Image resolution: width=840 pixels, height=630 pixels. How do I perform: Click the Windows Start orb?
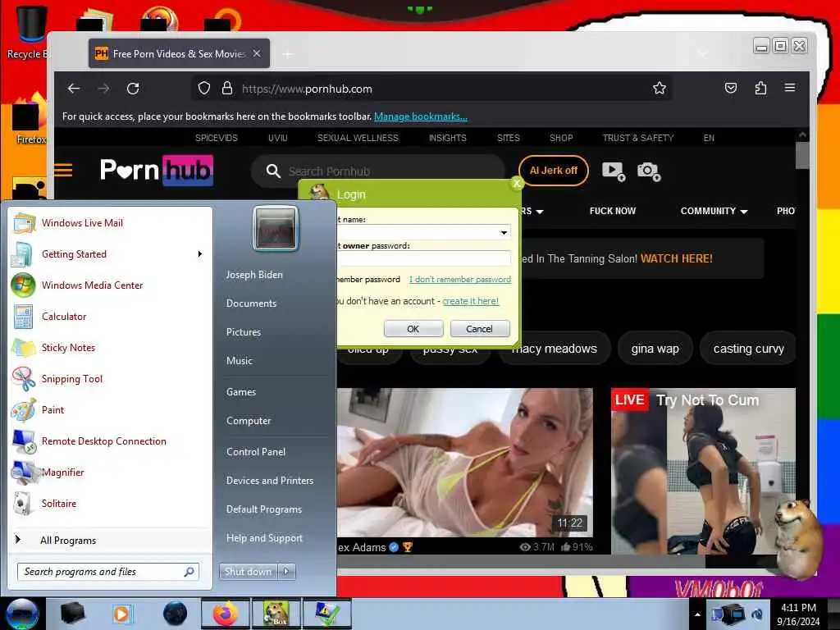click(22, 614)
